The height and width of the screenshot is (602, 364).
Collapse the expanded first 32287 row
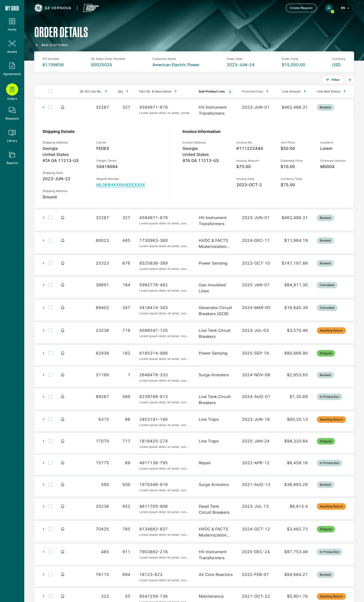pyautogui.click(x=43, y=107)
